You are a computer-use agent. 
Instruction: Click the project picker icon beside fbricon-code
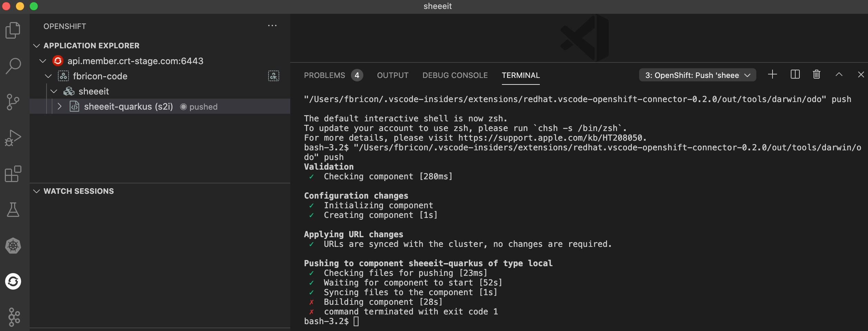tap(273, 76)
